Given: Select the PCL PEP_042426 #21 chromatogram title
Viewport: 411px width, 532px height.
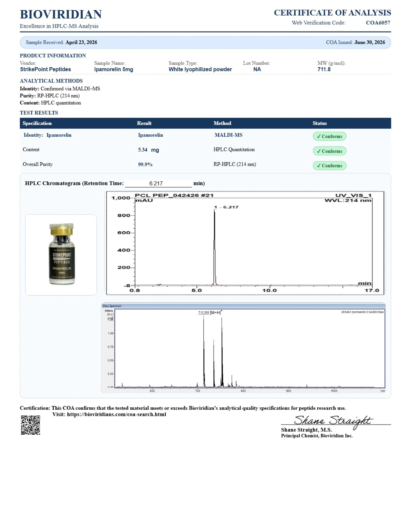Looking at the screenshot, I should 174,195.
